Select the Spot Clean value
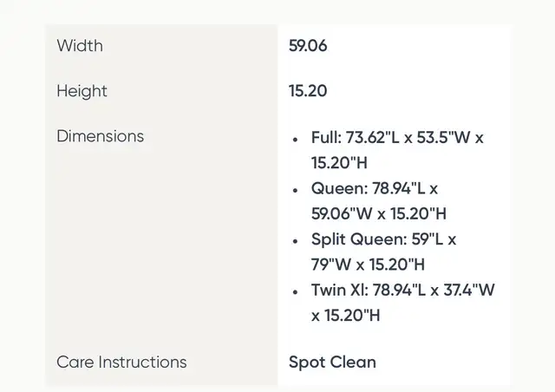The image size is (555, 392). (x=332, y=363)
